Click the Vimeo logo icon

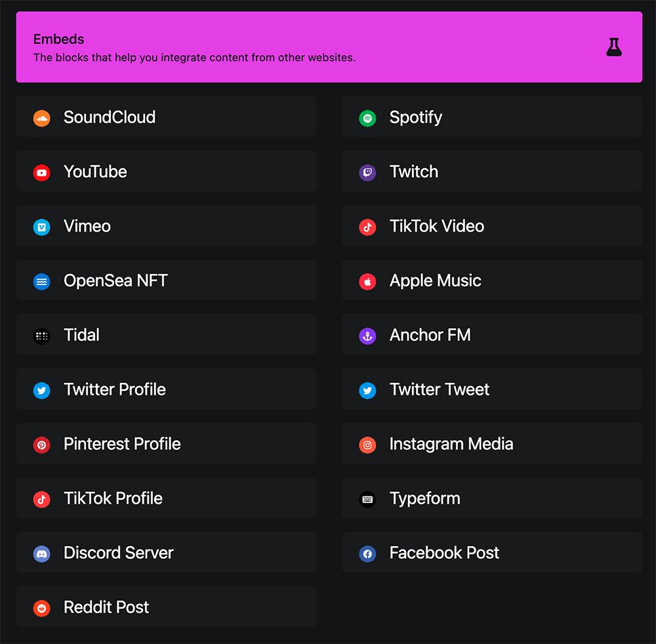pos(41,227)
